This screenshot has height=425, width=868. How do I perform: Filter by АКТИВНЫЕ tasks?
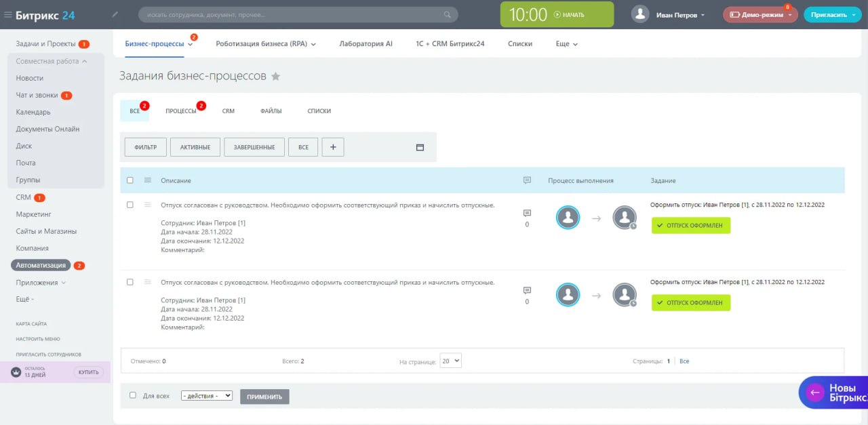click(x=195, y=147)
